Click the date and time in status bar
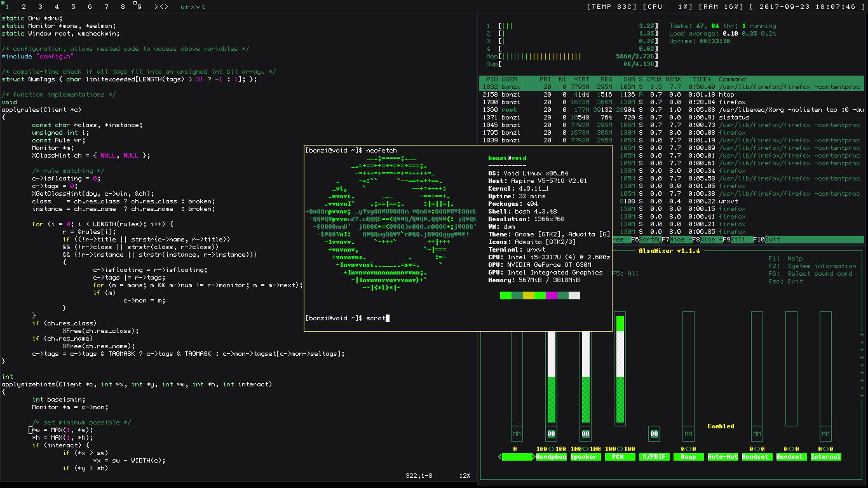Viewport: 868px width, 488px height. pos(806,6)
